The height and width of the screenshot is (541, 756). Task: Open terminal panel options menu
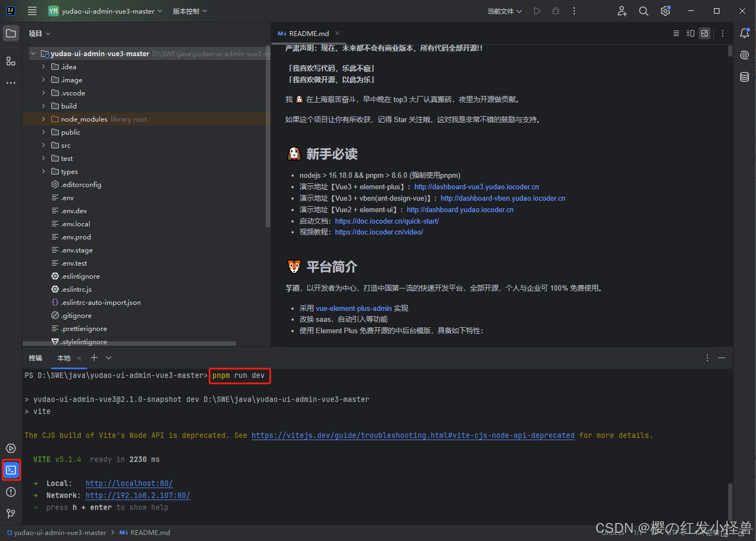pos(707,358)
